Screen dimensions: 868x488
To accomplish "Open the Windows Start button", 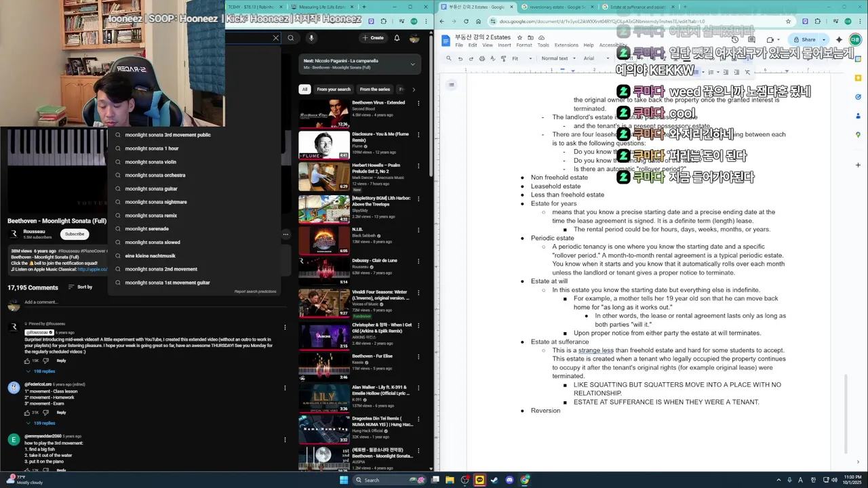I will tap(344, 480).
